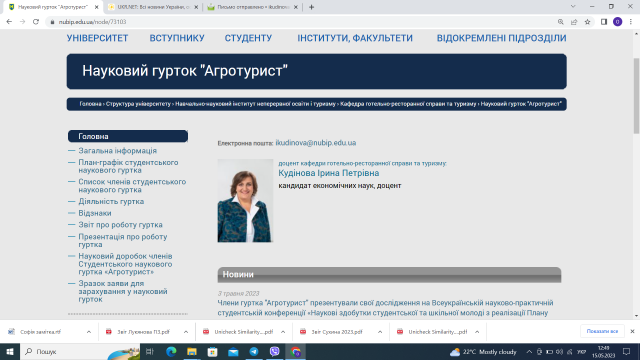Image resolution: width=640 pixels, height=360 pixels.
Task: Click the portrait photo of Кудінова
Action: pos(245,200)
